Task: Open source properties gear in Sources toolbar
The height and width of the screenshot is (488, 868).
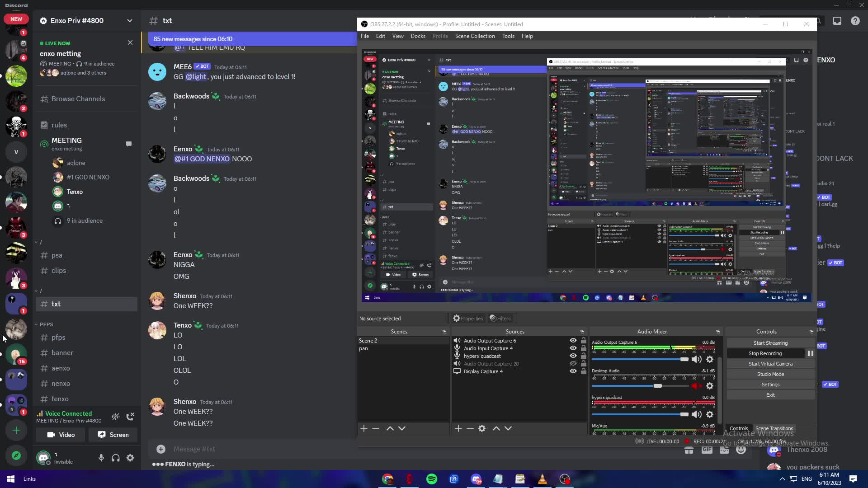Action: (x=482, y=428)
